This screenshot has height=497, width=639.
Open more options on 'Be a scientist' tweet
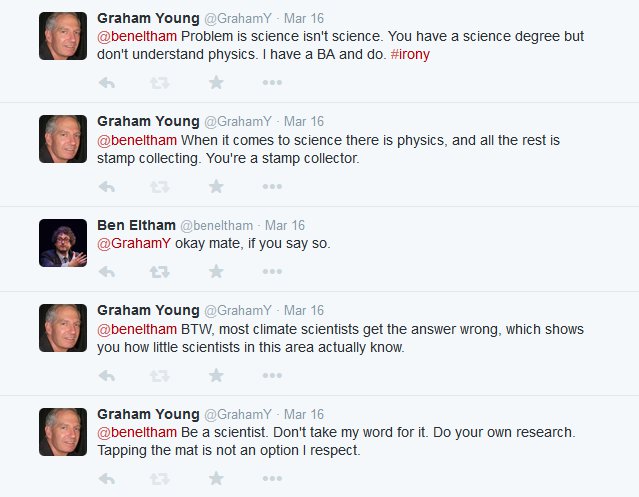tap(271, 479)
